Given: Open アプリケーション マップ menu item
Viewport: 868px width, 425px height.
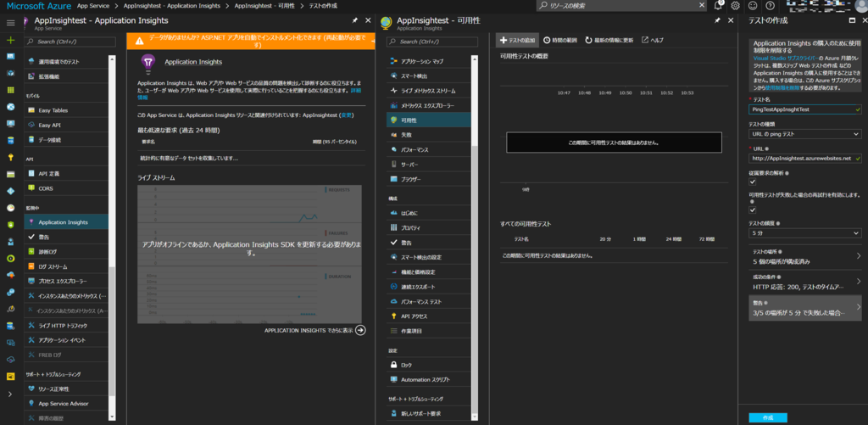Looking at the screenshot, I should pyautogui.click(x=429, y=61).
